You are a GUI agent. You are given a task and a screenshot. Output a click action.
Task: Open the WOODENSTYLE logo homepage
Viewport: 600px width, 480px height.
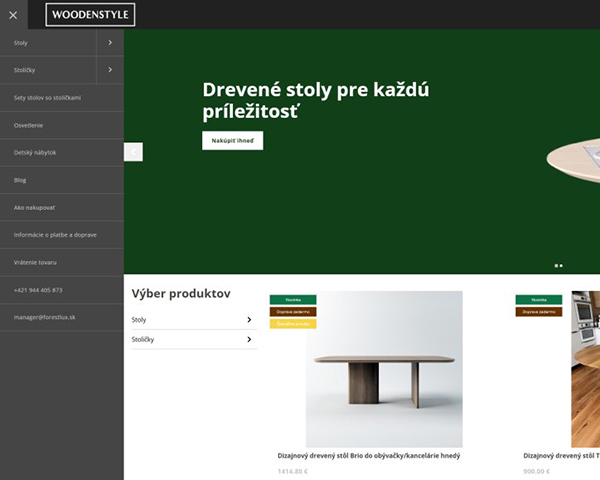coord(90,15)
